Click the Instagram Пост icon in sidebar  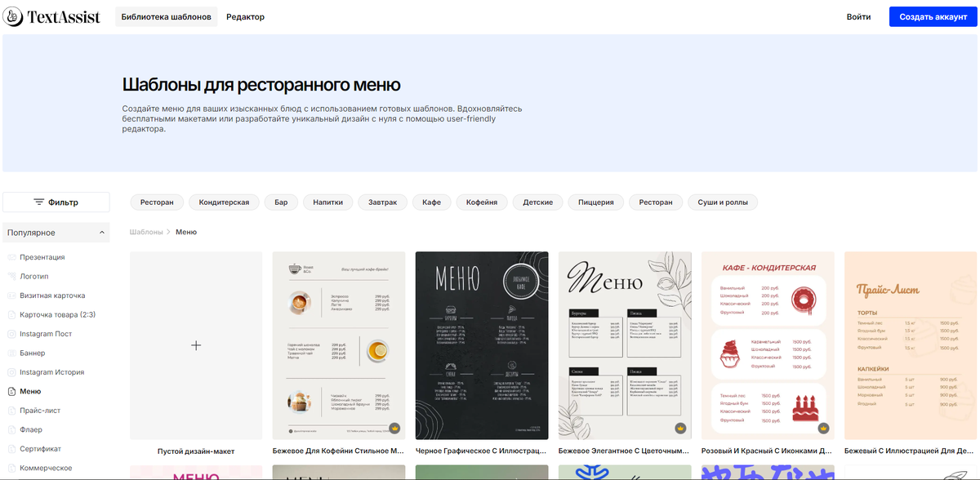tap(11, 333)
